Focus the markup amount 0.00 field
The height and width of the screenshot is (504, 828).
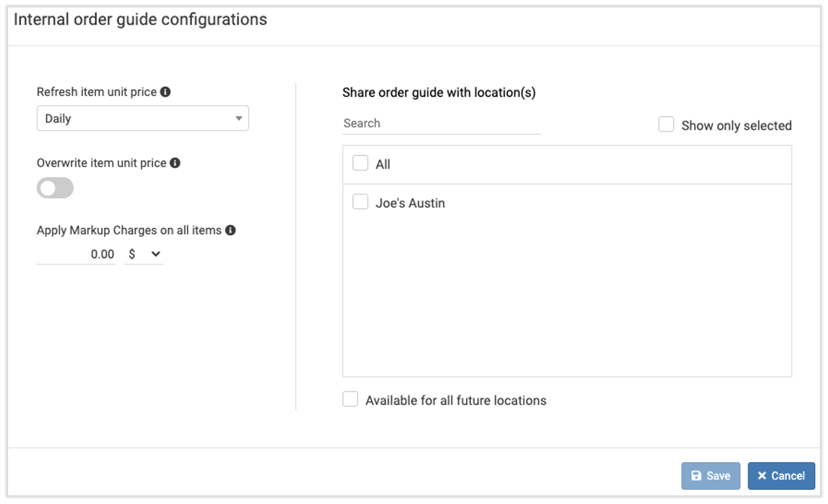click(x=76, y=254)
